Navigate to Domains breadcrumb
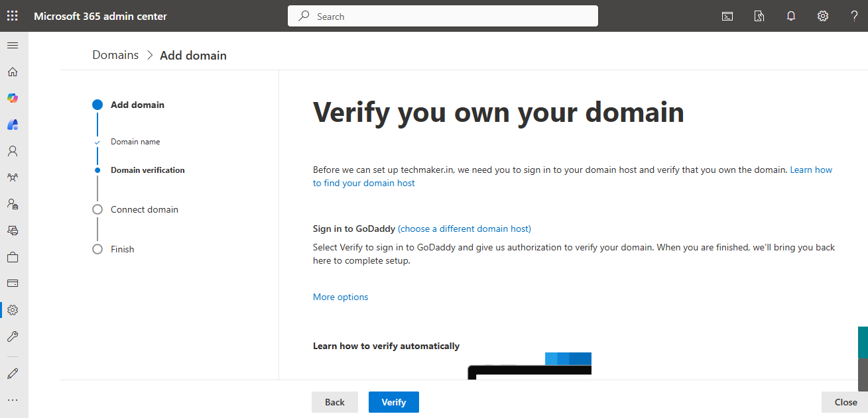This screenshot has height=418, width=868. [x=115, y=55]
